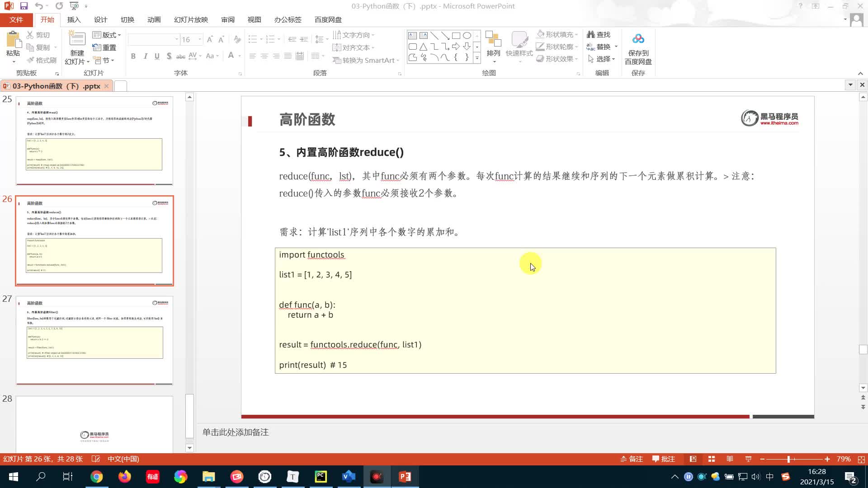Open the Layout (版式) dropdown
Screen dimensions: 868x488
[x=107, y=35]
